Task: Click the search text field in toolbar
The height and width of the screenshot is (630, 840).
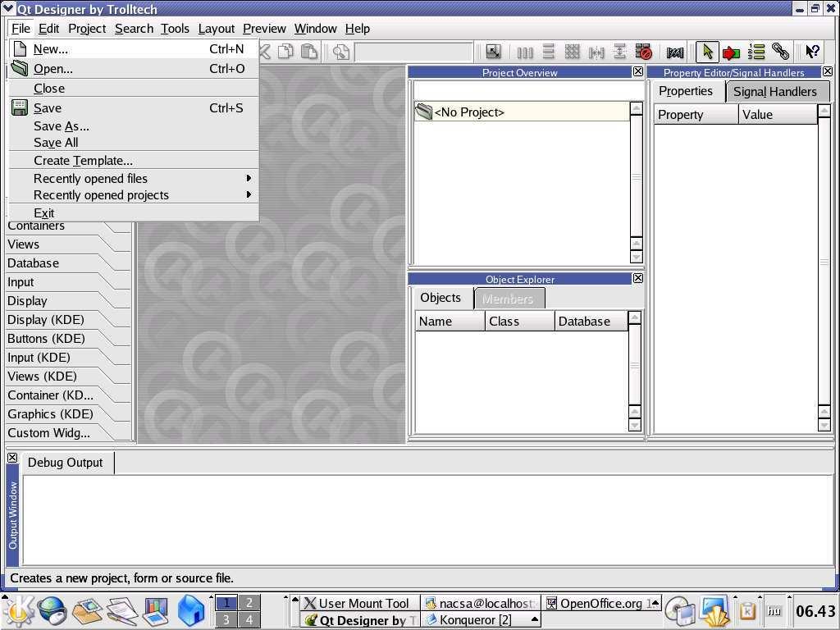Action: pyautogui.click(x=413, y=52)
